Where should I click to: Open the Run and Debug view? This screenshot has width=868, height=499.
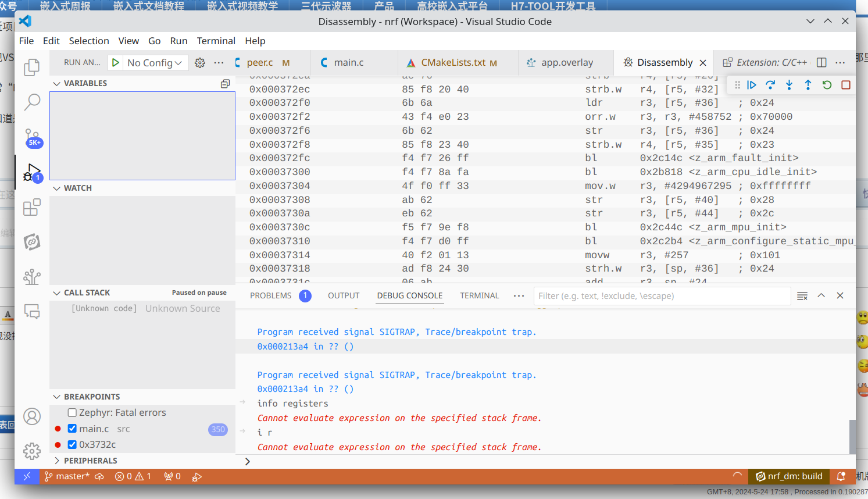point(33,173)
